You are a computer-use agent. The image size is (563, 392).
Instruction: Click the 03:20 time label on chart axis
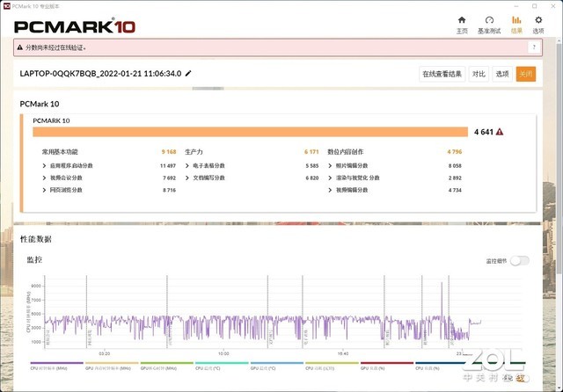click(x=104, y=353)
